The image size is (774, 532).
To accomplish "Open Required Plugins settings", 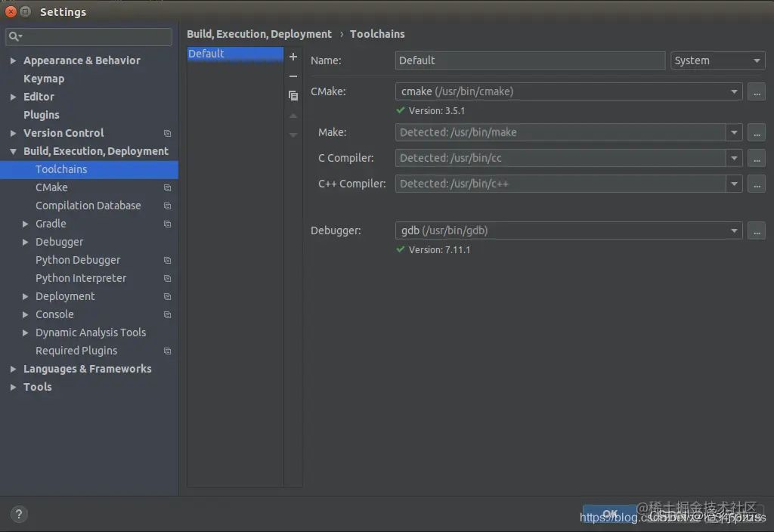I will 76,351.
